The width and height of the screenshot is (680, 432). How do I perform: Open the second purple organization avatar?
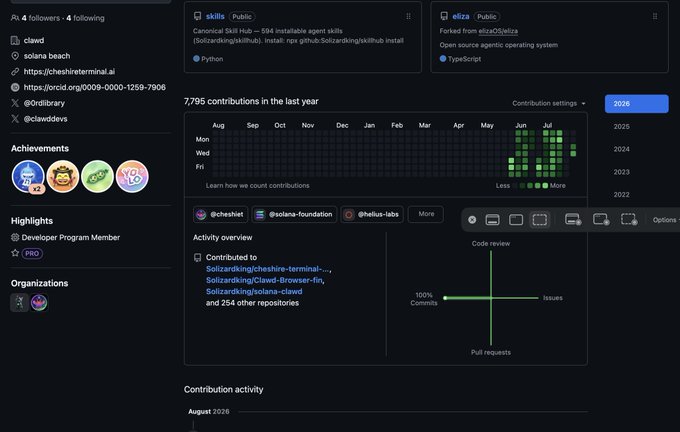coord(39,302)
